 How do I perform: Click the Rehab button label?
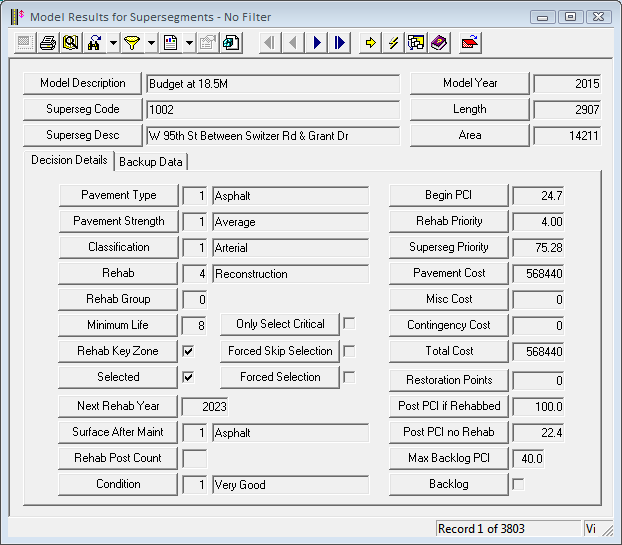(118, 273)
